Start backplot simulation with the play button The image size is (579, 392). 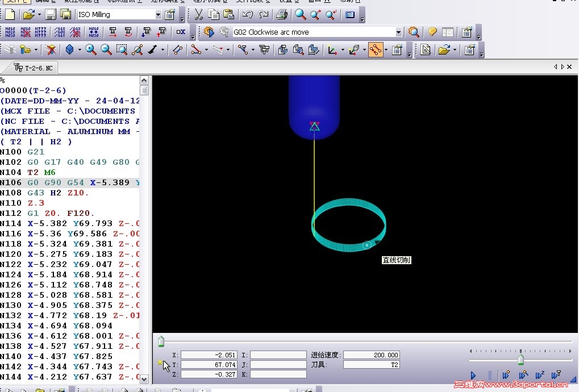[473, 376]
